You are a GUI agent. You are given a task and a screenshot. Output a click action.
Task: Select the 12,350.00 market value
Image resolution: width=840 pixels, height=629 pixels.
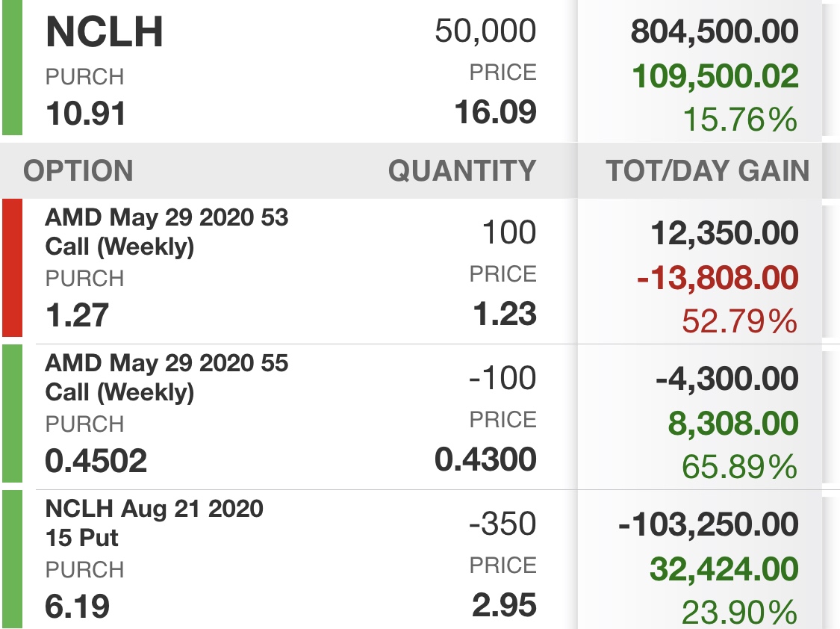725,233
